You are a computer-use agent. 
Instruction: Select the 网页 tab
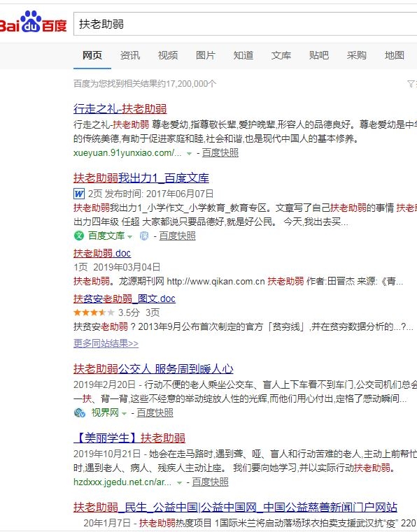coord(92,55)
